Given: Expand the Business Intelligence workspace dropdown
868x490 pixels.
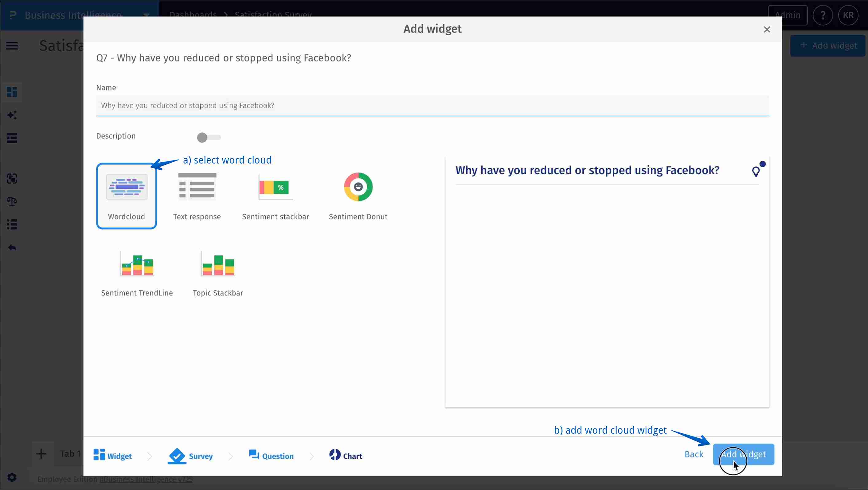Looking at the screenshot, I should point(146,15).
